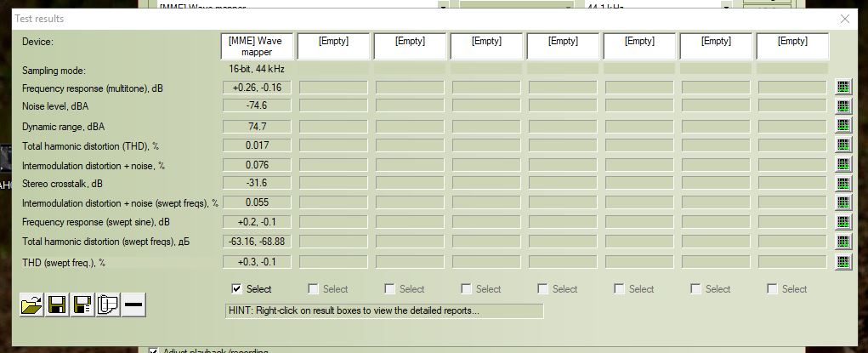Open a saved results file with the folder icon
868x353 pixels.
pyautogui.click(x=31, y=305)
